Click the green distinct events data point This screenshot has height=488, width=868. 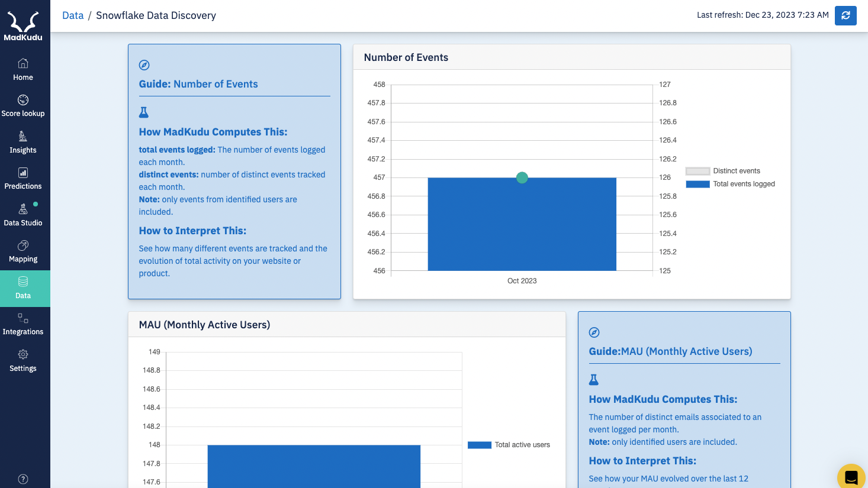coord(522,177)
